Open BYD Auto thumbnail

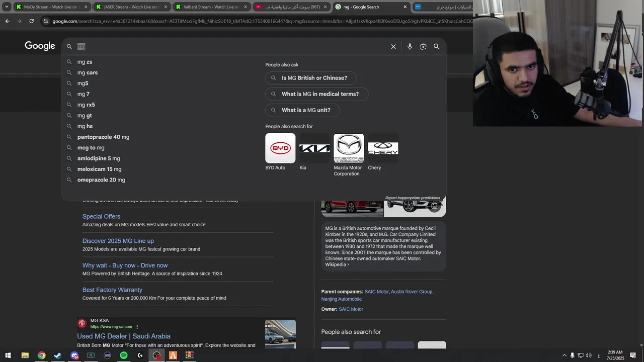click(x=280, y=148)
